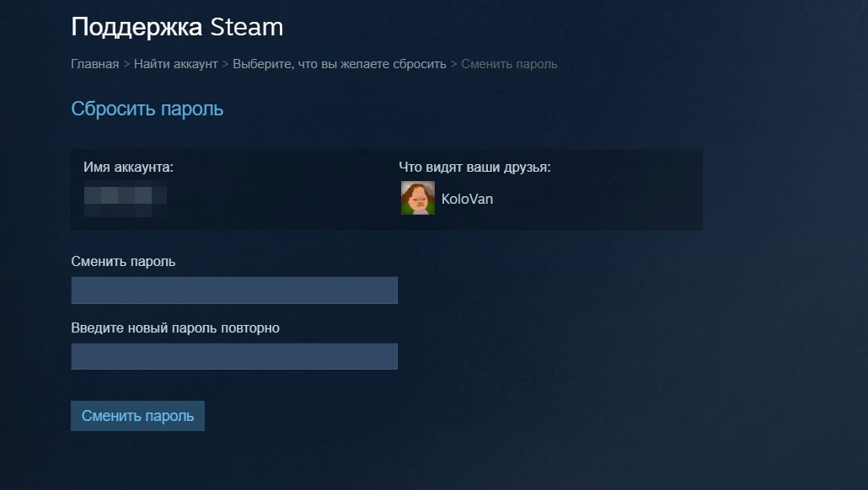Focus the Введите новый пароль повторно field

[234, 356]
